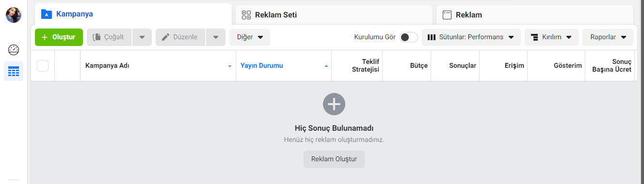Check the select-all campaigns checkbox
The width and height of the screenshot is (644, 184).
coord(43,66)
